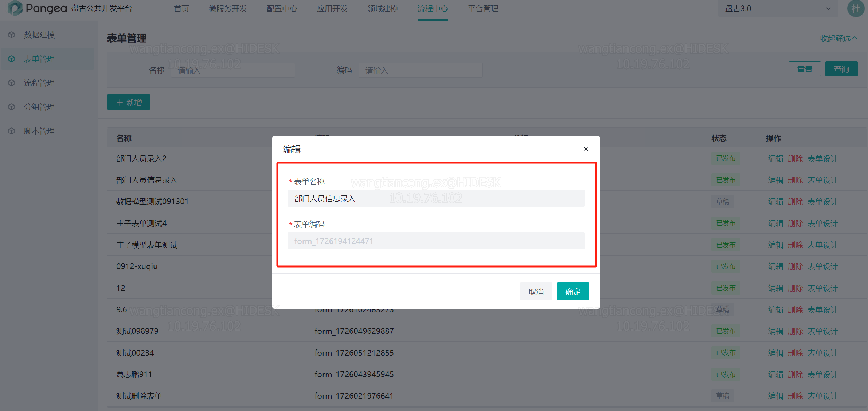Click the 新增 button
The height and width of the screenshot is (411, 868).
[x=129, y=102]
